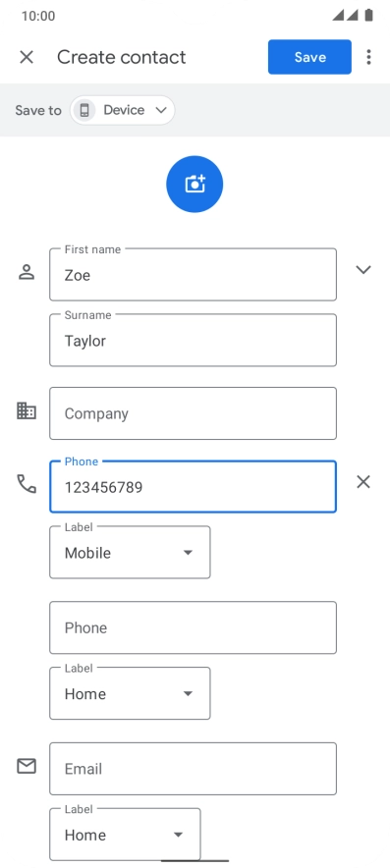Select the empty second Phone field
The width and height of the screenshot is (390, 868).
click(x=193, y=627)
